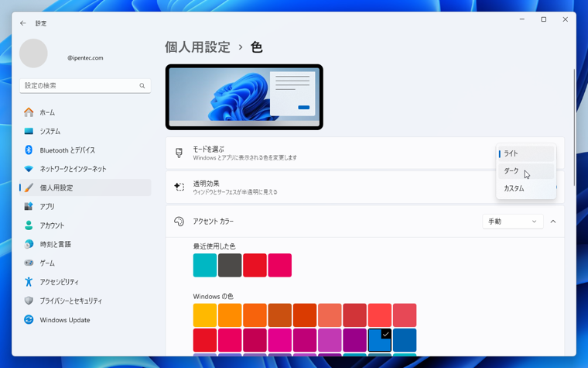Click the 透明効果 setting row label
588x368 pixels.
click(x=206, y=184)
